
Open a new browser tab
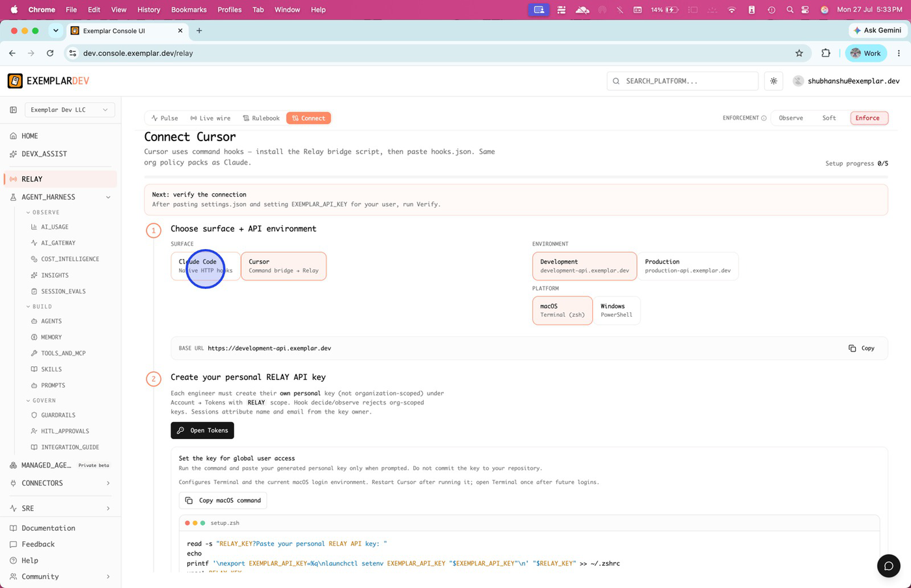pyautogui.click(x=199, y=31)
